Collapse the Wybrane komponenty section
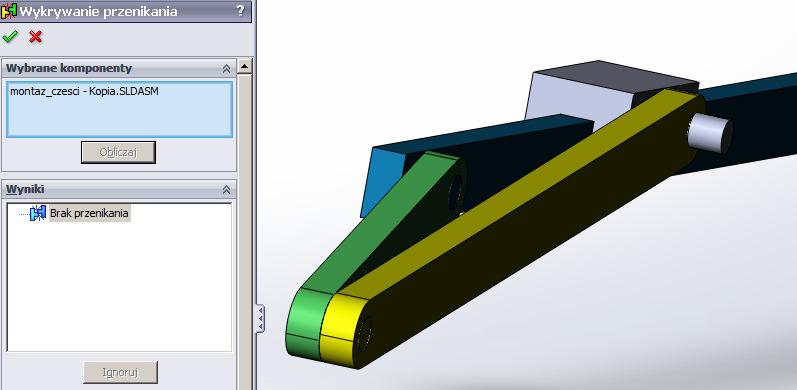This screenshot has height=390, width=797. (226, 69)
